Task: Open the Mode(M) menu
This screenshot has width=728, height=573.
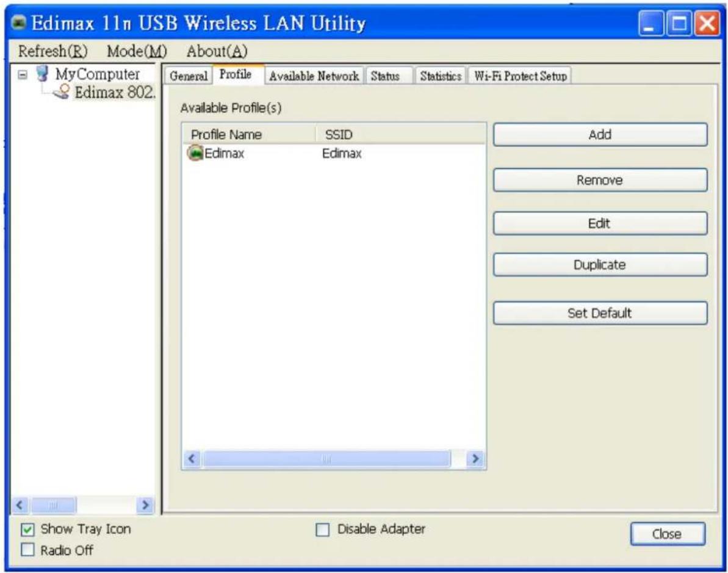Action: point(137,51)
